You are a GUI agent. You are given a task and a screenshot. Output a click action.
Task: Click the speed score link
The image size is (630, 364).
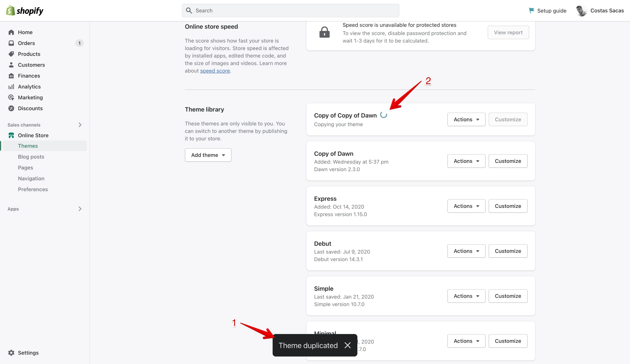pos(215,71)
